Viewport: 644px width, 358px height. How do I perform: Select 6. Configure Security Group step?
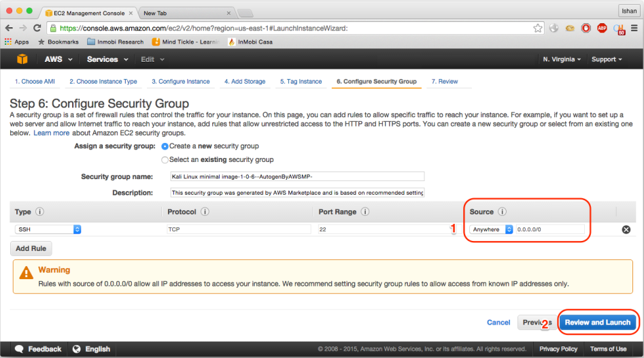pyautogui.click(x=377, y=82)
